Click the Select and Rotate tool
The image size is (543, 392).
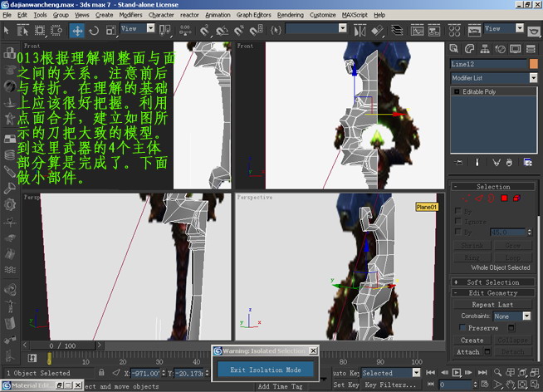(x=94, y=30)
